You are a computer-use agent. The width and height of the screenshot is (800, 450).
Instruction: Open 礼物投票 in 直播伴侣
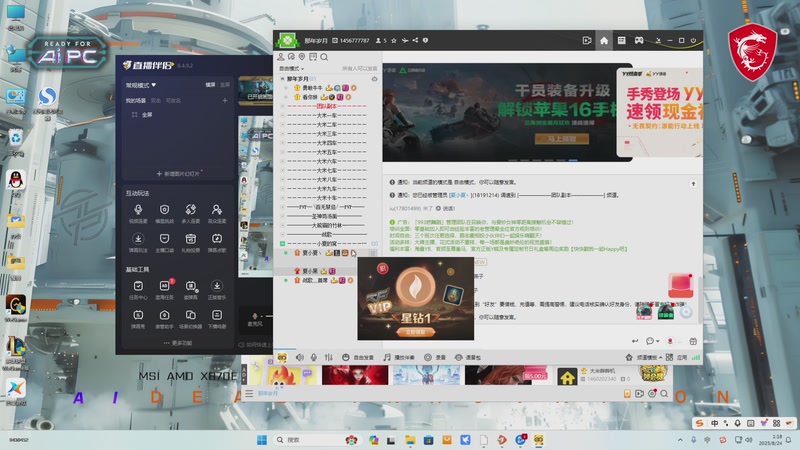tap(190, 242)
